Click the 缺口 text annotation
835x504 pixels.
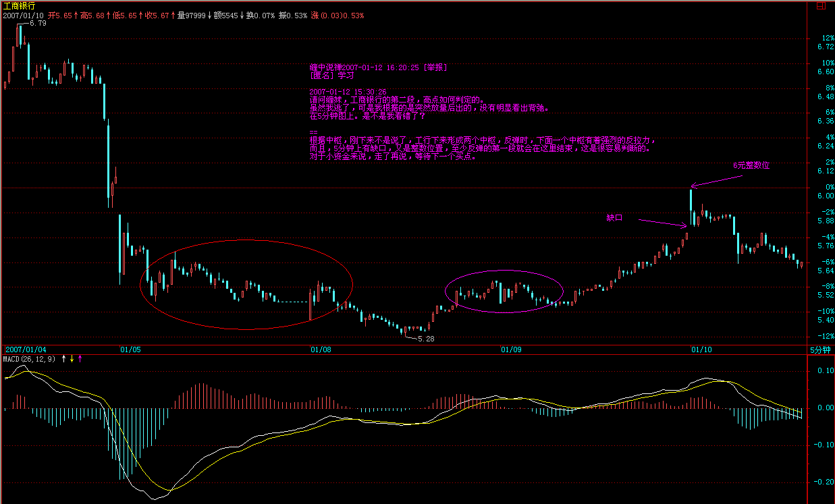click(x=614, y=218)
